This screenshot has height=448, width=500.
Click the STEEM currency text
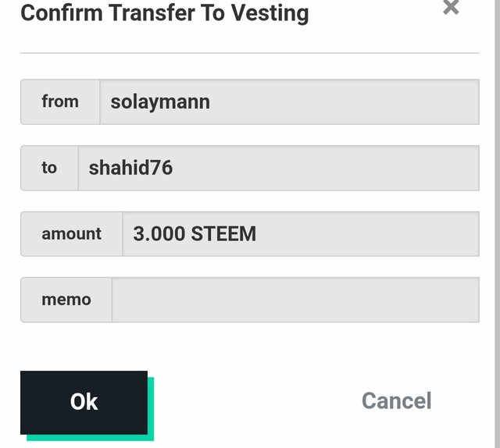coord(223,234)
